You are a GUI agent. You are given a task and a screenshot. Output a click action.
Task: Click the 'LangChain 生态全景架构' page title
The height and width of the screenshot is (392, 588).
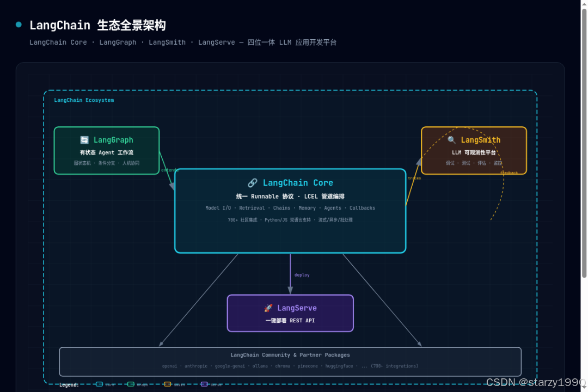[97, 25]
